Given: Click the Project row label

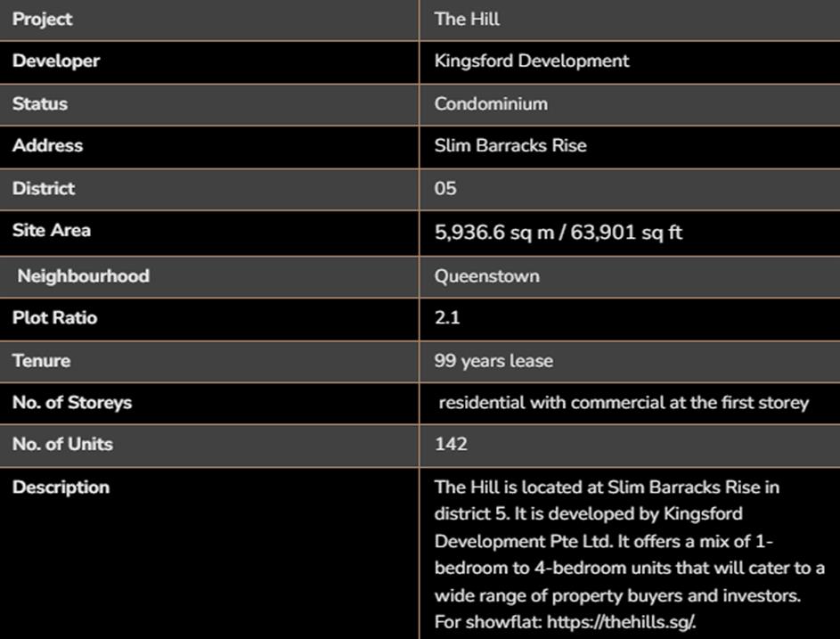Looking at the screenshot, I should pos(43,19).
